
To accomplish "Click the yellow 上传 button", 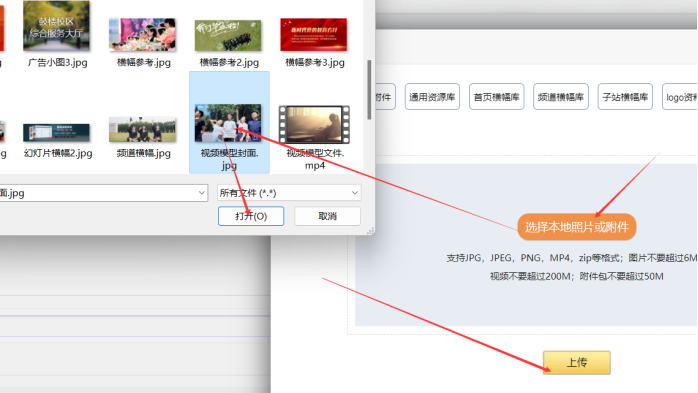I will 576,362.
